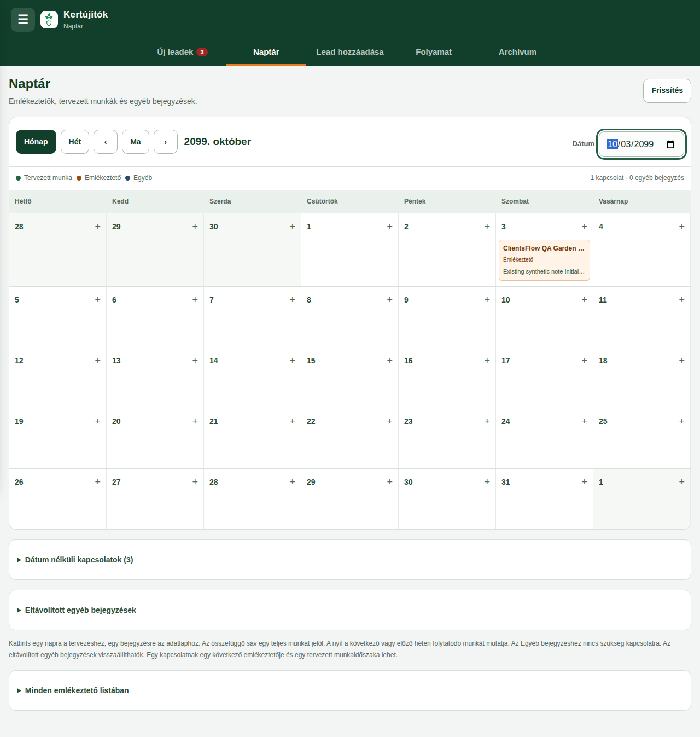Open the Lead hozzáadása tab
Viewport: 700px width, 737px height.
pos(350,52)
